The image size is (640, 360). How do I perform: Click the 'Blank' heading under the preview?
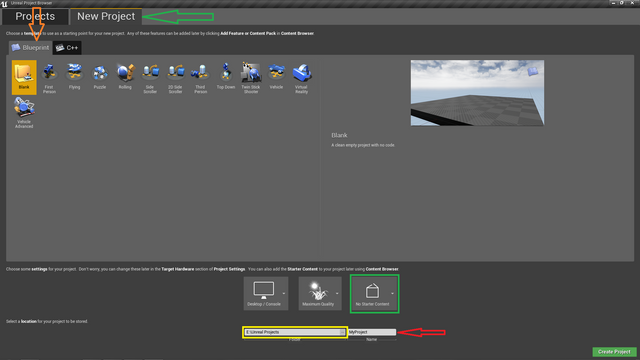pyautogui.click(x=339, y=135)
